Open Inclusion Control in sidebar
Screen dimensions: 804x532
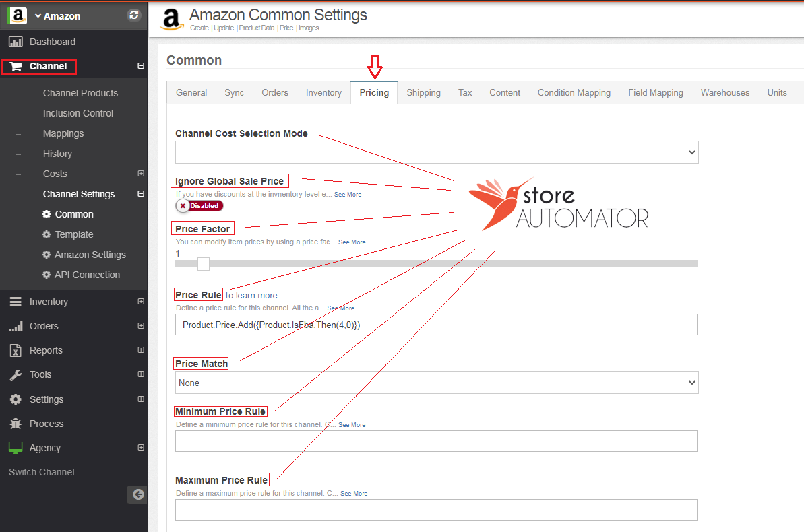click(78, 113)
